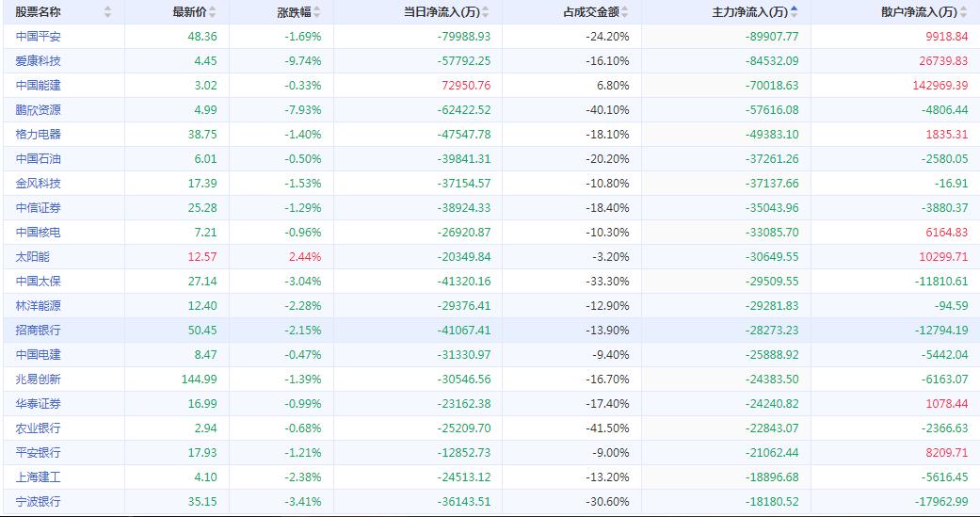The image size is (980, 517).
Task: Open 中国石油 stock link
Action: click(x=38, y=159)
